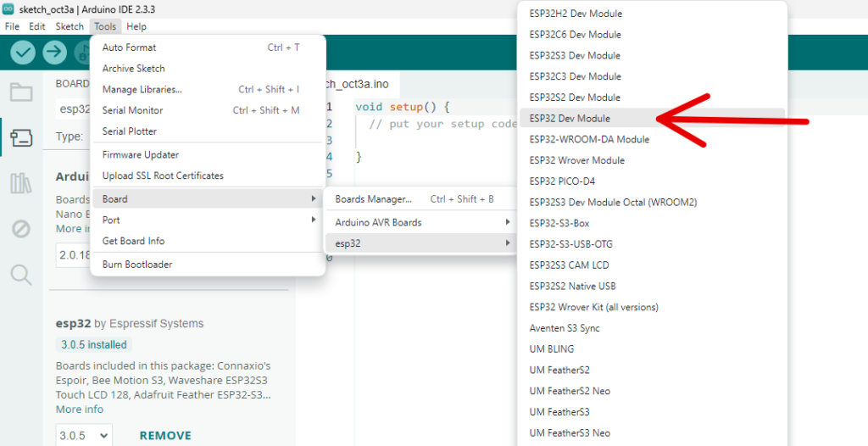Click the 3.0.5 installed badge

[x=93, y=344]
